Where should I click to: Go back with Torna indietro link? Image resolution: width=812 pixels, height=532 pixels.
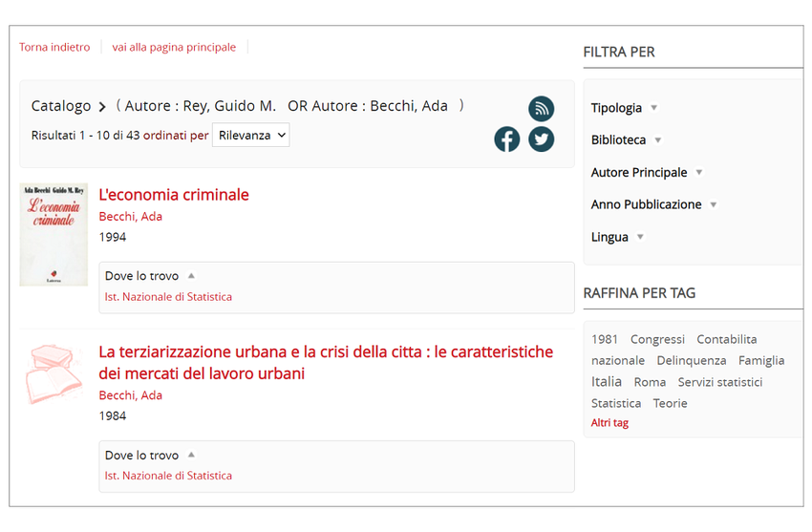click(54, 47)
